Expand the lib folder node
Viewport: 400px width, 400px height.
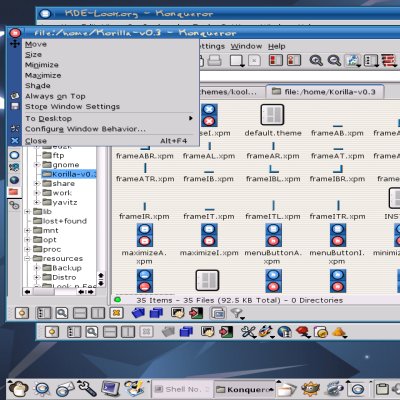[x=28, y=212]
